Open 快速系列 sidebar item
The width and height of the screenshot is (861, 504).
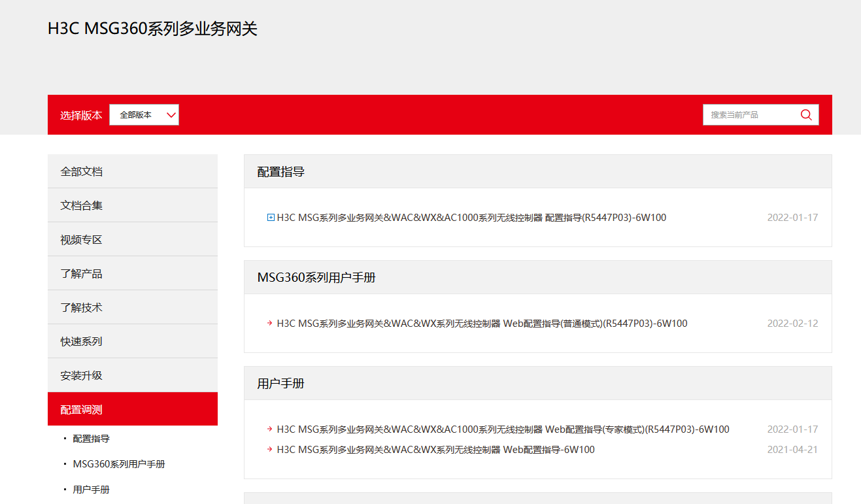pyautogui.click(x=133, y=341)
